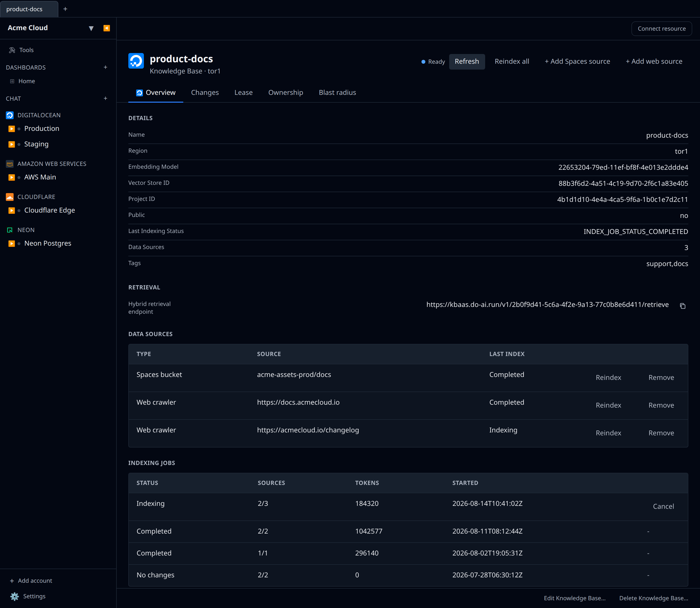Cancel the running Indexing job
The height and width of the screenshot is (608, 700).
pos(663,507)
